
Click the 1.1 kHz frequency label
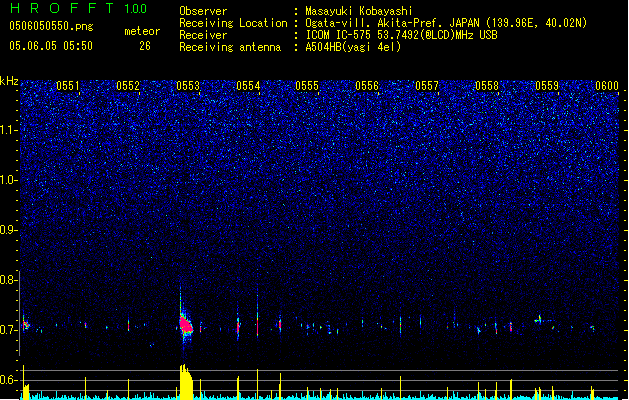click(7, 130)
